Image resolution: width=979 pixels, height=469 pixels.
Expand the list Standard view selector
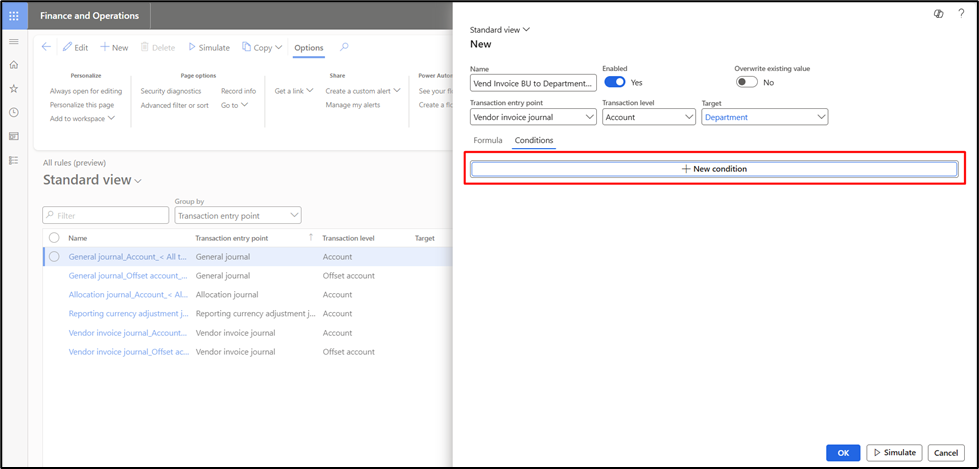pyautogui.click(x=92, y=180)
